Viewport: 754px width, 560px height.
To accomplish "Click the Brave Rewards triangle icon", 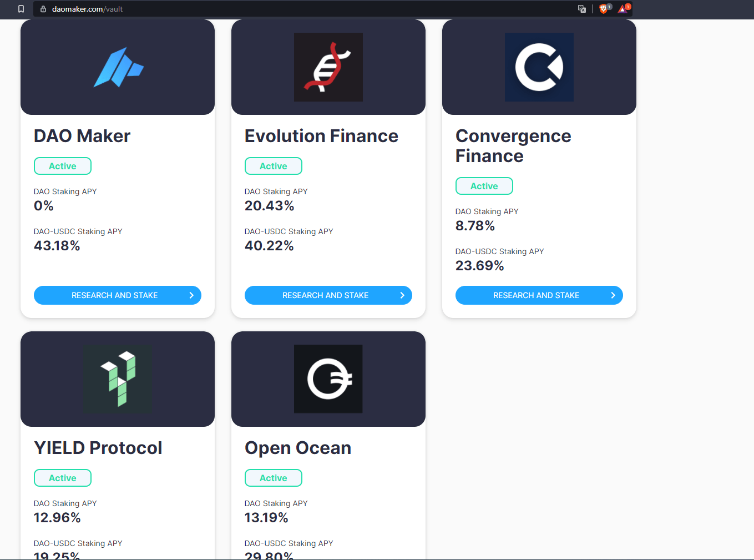I will click(623, 9).
